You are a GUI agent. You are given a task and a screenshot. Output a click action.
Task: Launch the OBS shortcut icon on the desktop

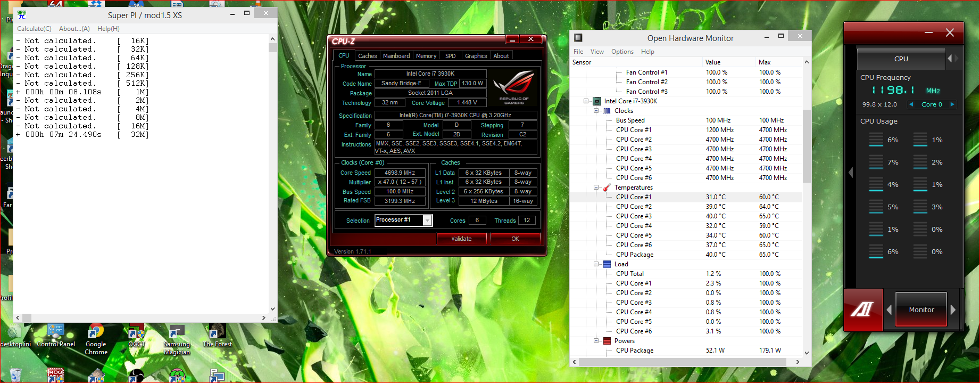click(137, 375)
